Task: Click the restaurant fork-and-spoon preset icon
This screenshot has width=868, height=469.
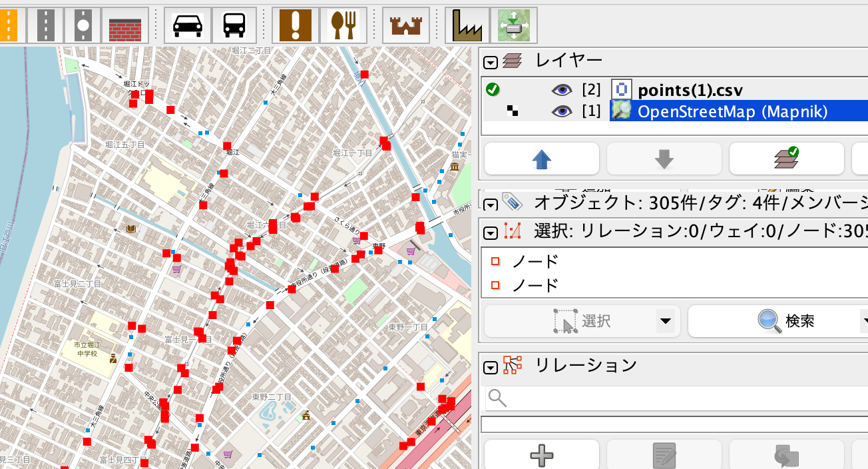Action: point(343,25)
